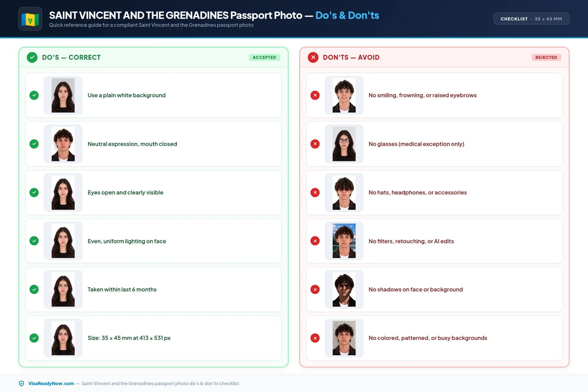Image resolution: width=588 pixels, height=392 pixels.
Task: Click the ACCEPTED badge
Action: tap(265, 57)
